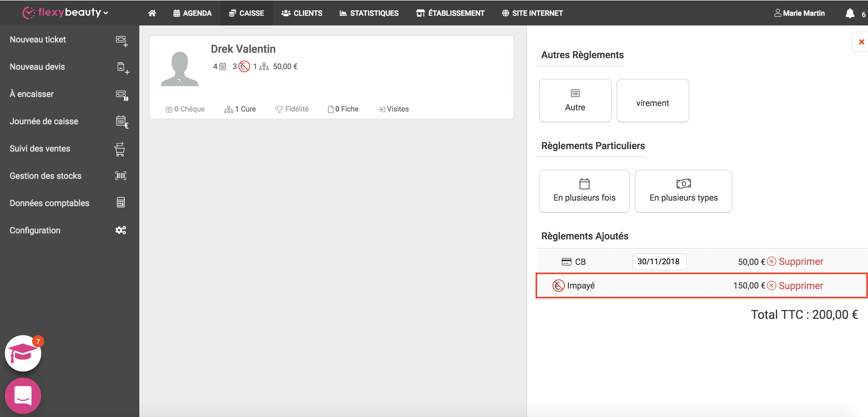Choose the Autre payment method button
Screen dimensions: 868x417
[x=575, y=100]
